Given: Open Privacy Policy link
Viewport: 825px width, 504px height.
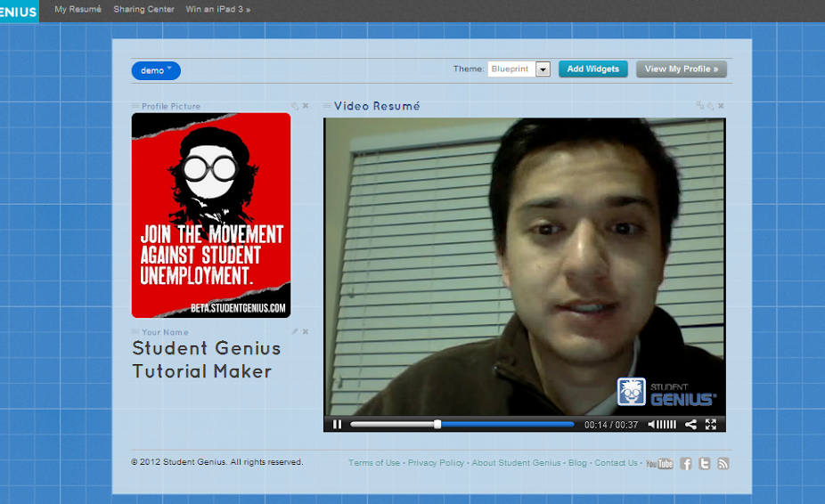Looking at the screenshot, I should point(437,463).
